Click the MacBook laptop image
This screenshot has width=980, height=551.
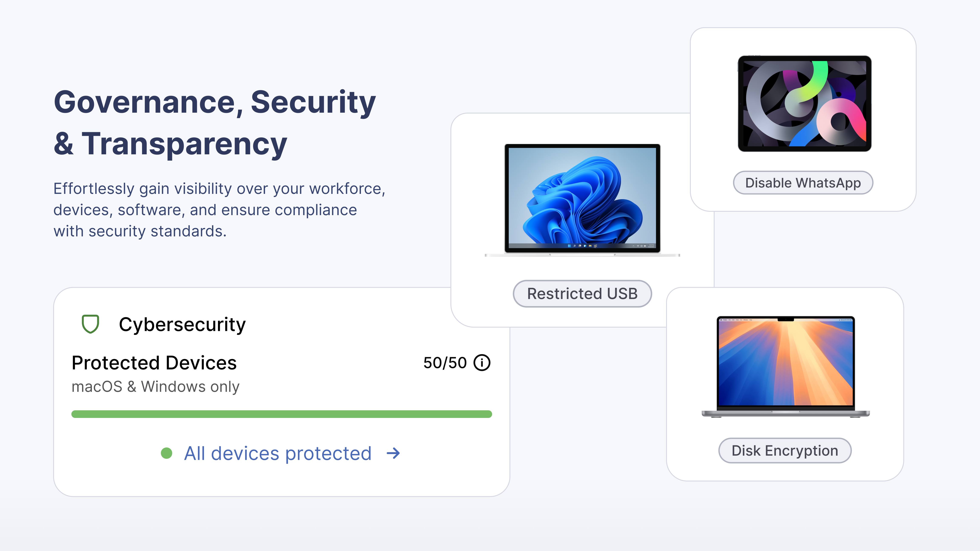785,365
